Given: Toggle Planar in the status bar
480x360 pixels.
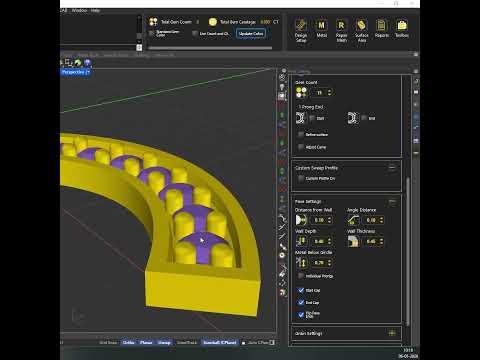Looking at the screenshot, I should coord(146,342).
